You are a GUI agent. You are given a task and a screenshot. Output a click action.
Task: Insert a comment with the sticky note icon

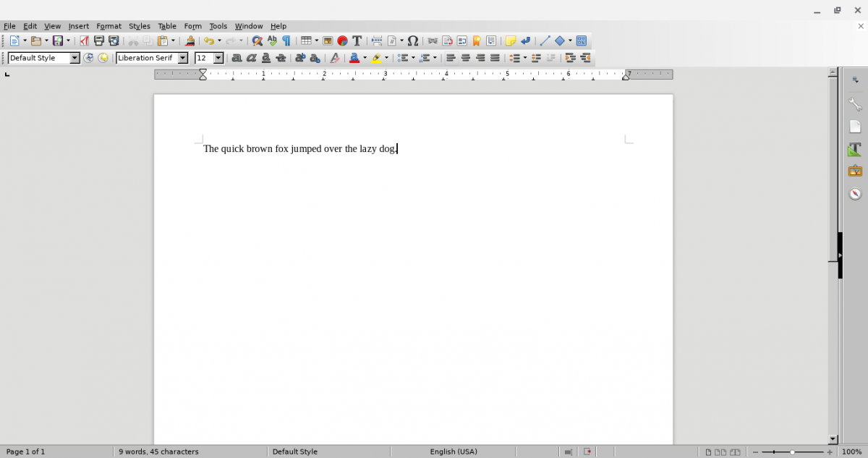pos(511,41)
